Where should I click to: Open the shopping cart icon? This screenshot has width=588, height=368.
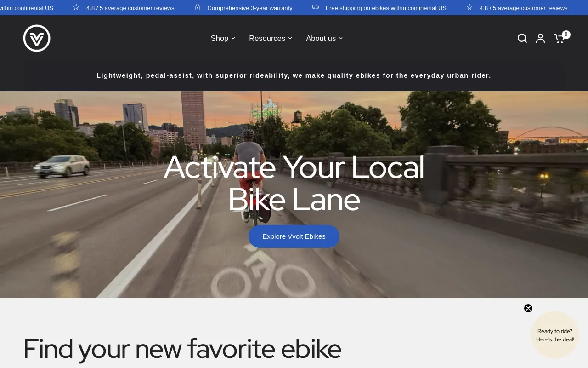(559, 39)
